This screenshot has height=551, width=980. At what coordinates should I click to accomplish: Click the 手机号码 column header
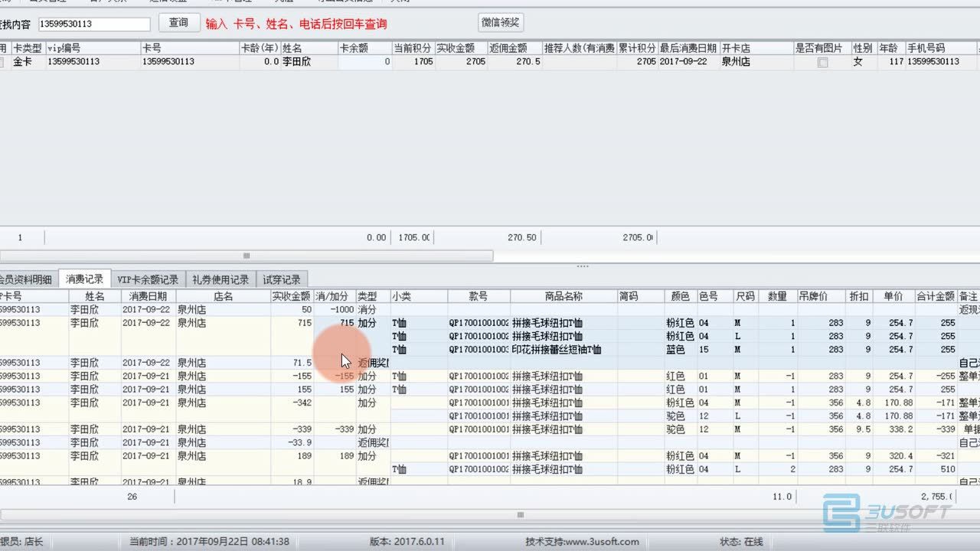coord(941,48)
